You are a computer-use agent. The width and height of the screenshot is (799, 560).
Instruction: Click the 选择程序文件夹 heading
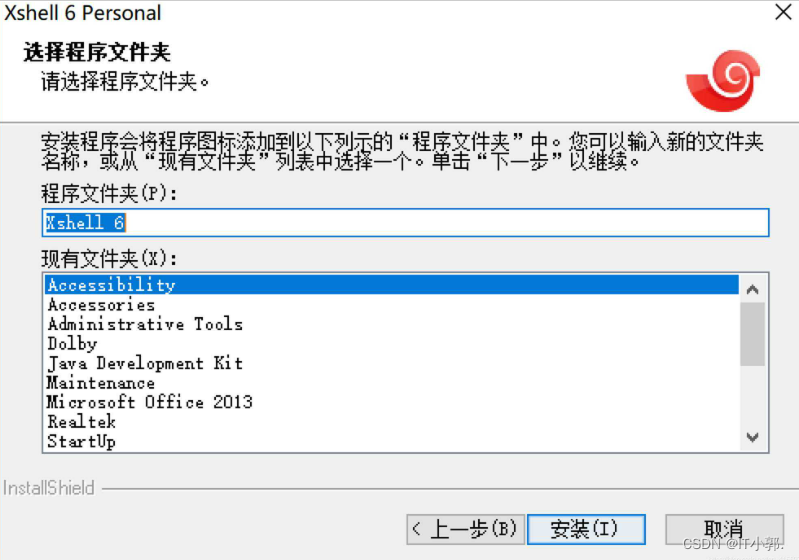click(x=97, y=52)
